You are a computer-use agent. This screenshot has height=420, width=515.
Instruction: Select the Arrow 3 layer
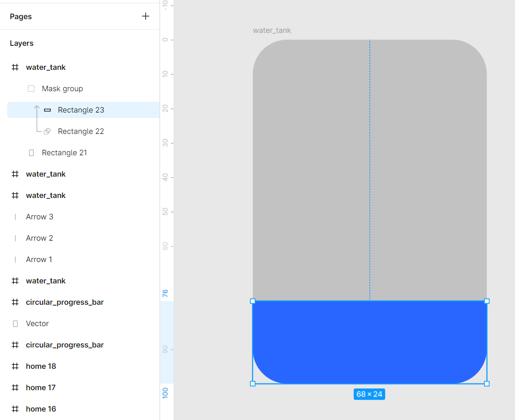click(40, 217)
